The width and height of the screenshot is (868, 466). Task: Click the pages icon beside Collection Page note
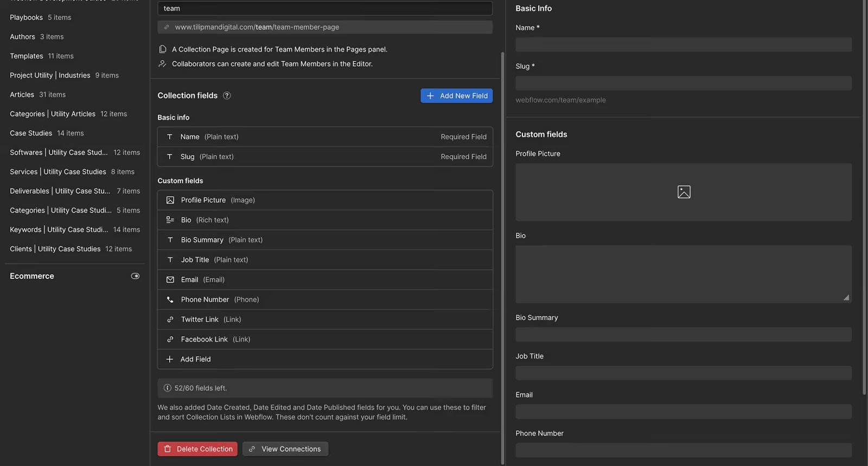(x=163, y=49)
